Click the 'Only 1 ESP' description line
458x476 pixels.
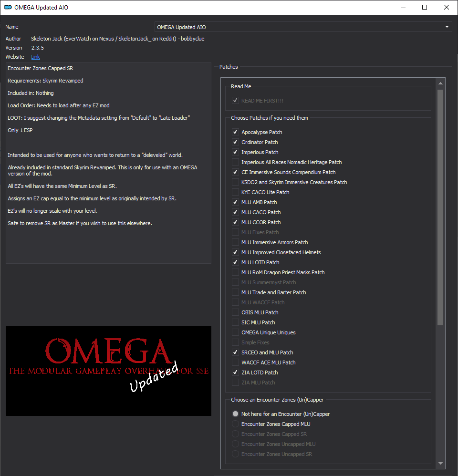point(20,130)
